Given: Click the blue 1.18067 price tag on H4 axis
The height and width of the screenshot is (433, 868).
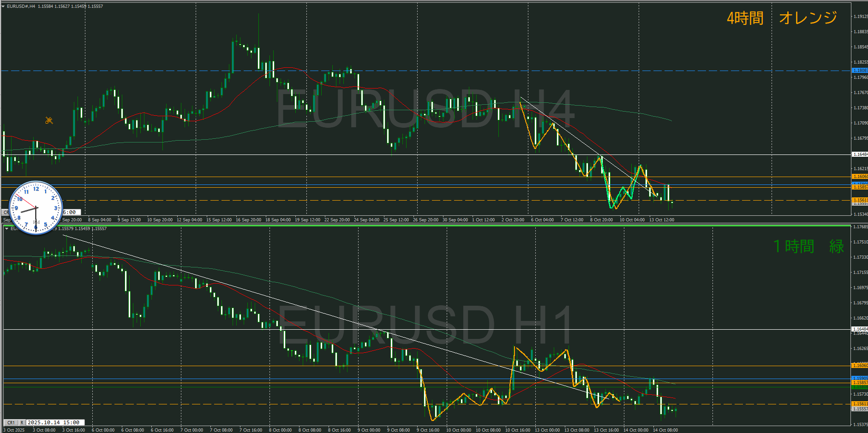Looking at the screenshot, I should coord(860,71).
